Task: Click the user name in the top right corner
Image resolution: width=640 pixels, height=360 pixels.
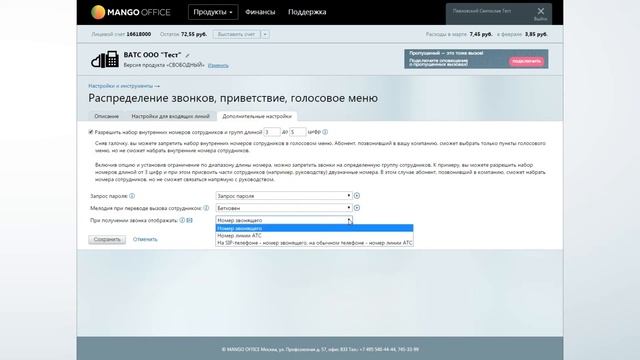Action: coord(482,11)
